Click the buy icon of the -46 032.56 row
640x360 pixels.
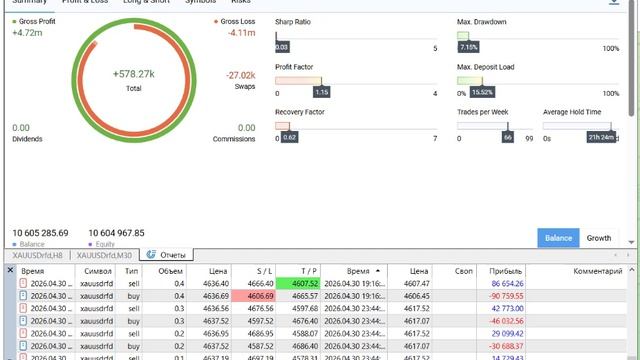click(x=23, y=321)
